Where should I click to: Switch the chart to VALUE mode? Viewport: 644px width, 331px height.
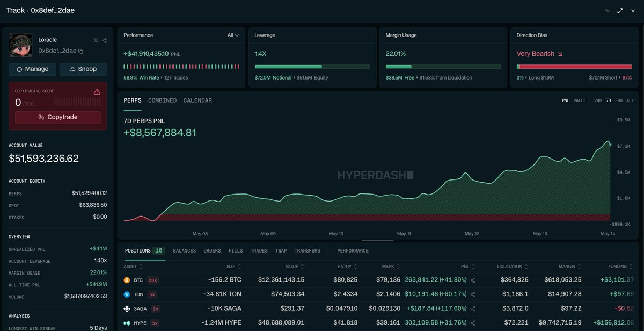(580, 100)
